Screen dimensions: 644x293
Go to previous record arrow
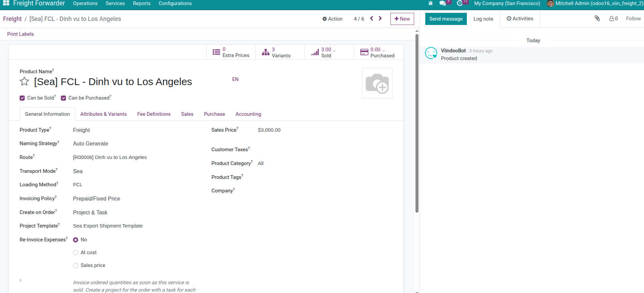(x=372, y=19)
